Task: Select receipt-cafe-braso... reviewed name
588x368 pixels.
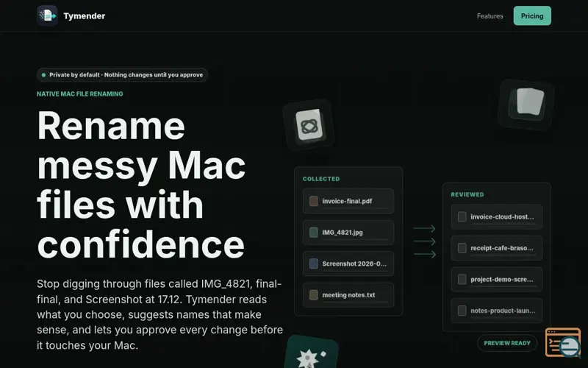Action: [x=502, y=248]
